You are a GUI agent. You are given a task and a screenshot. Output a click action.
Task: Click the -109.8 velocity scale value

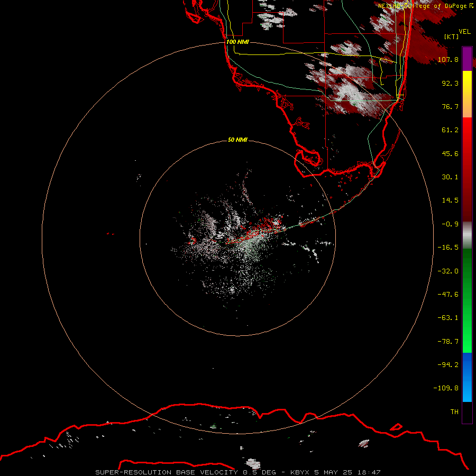point(446,388)
